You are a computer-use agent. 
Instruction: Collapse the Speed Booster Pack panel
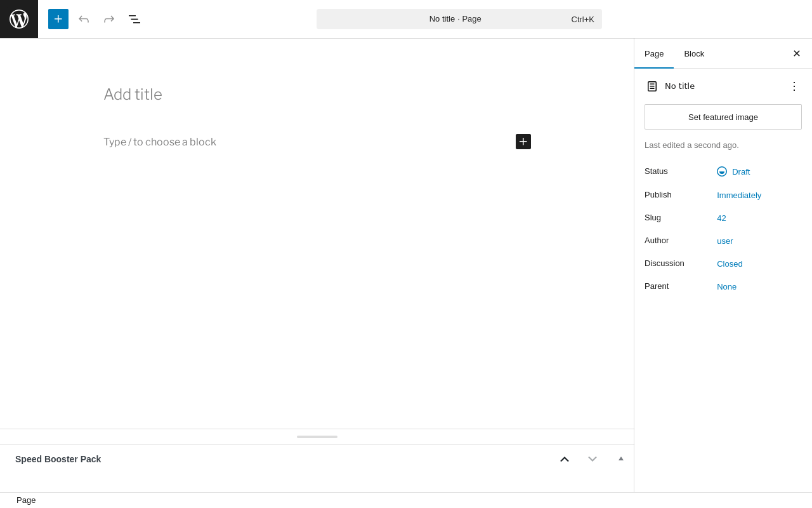click(621, 459)
